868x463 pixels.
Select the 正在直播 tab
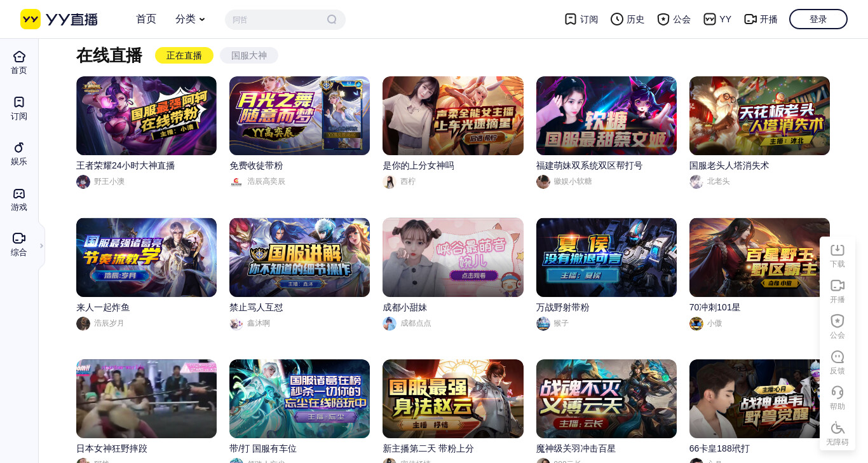(184, 55)
